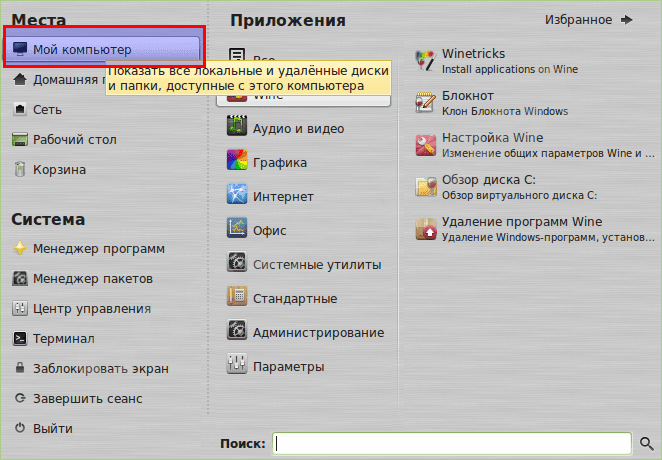Viewport: 662px width, 460px height.
Task: Click the Настройка Wine icon
Action: pos(425,145)
